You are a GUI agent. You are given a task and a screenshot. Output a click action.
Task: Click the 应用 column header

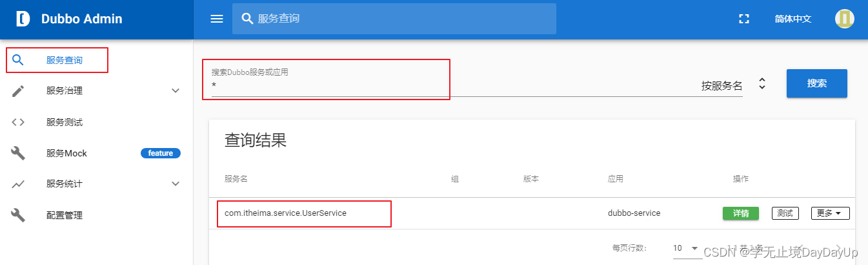615,179
